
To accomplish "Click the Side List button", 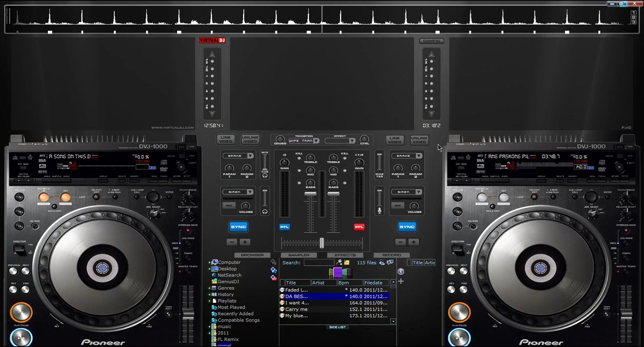I will [x=338, y=327].
